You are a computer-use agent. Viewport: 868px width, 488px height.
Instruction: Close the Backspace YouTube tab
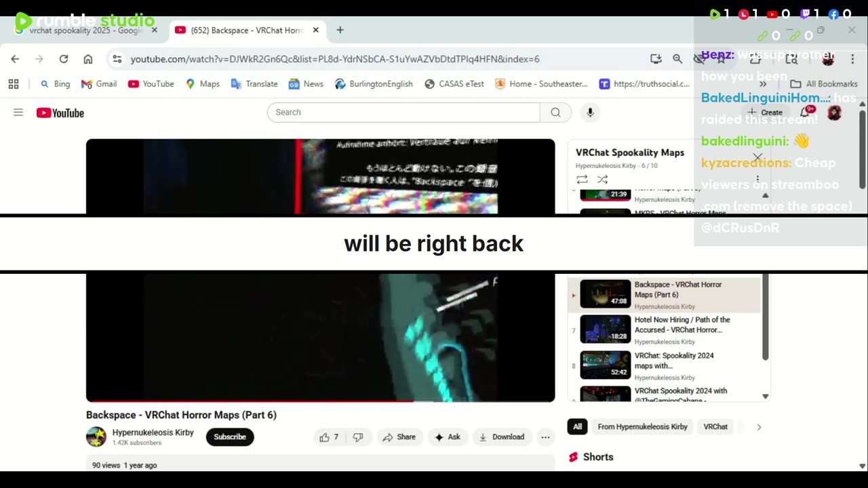point(315,30)
